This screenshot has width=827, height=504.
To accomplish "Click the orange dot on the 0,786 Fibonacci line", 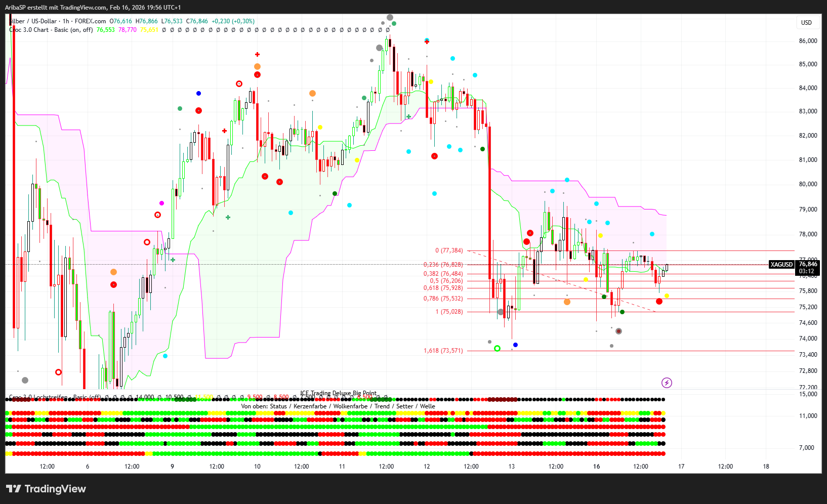I will point(567,302).
